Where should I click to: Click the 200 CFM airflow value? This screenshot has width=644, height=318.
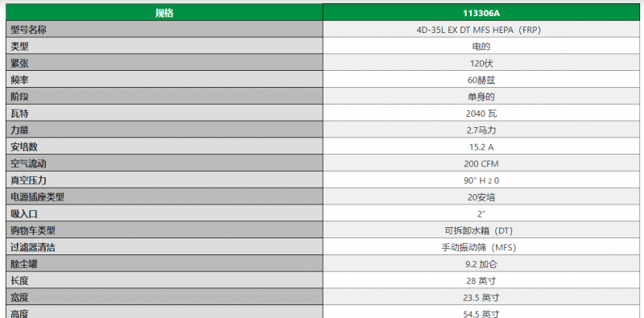481,164
